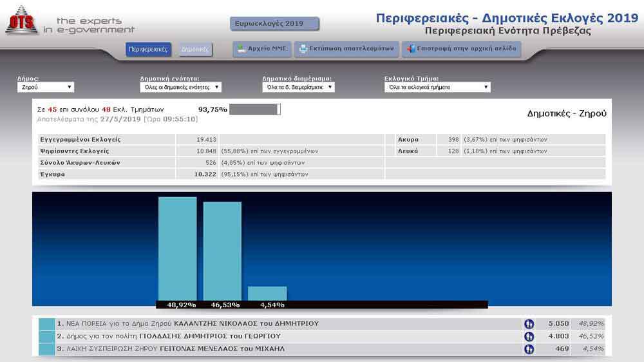
Task: Expand the Δήμος dropdown showing Ζηρού
Action: point(46,87)
